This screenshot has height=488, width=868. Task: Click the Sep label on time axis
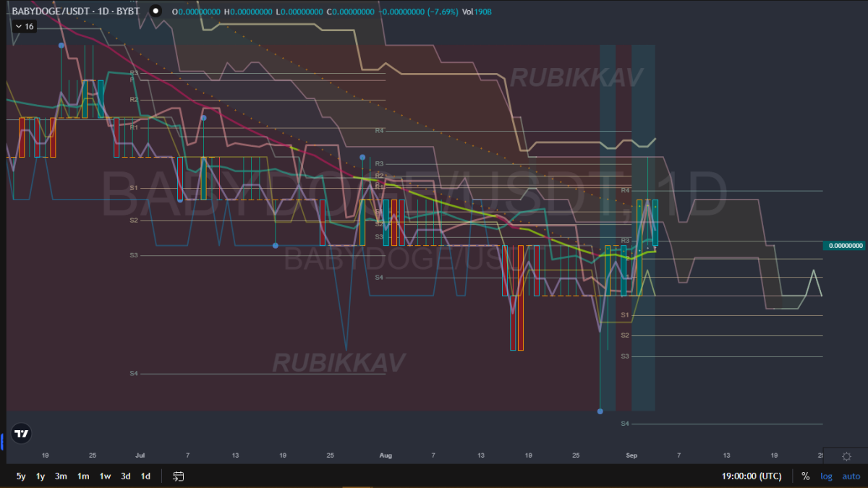[631, 455]
